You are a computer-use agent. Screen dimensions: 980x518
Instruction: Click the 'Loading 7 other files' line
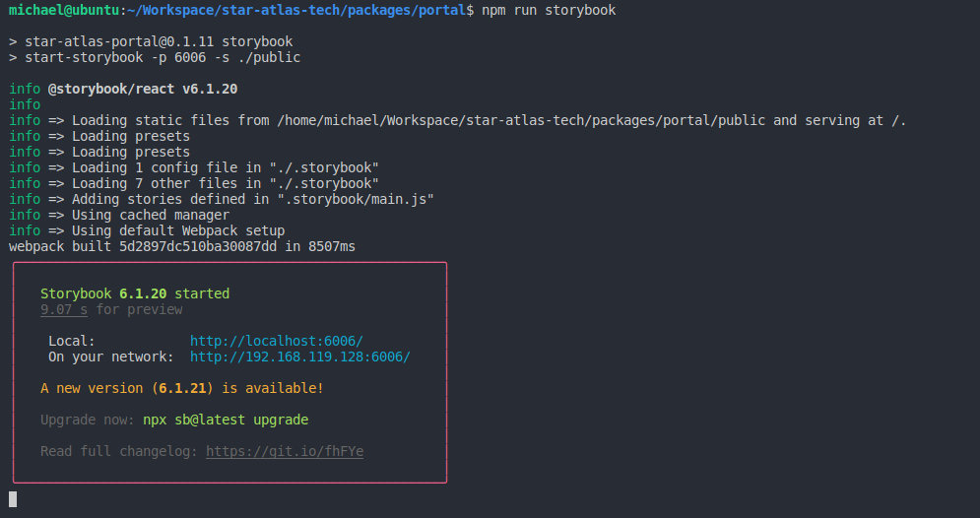(x=194, y=183)
